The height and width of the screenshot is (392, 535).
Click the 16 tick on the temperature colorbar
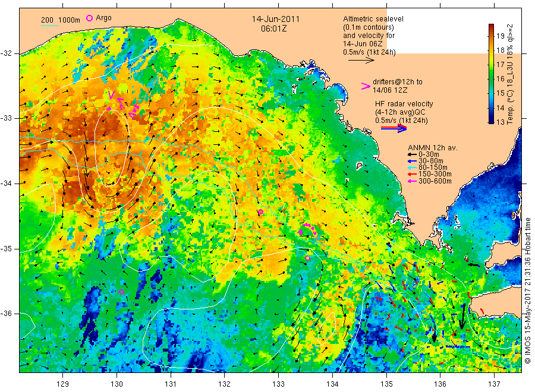pyautogui.click(x=500, y=79)
